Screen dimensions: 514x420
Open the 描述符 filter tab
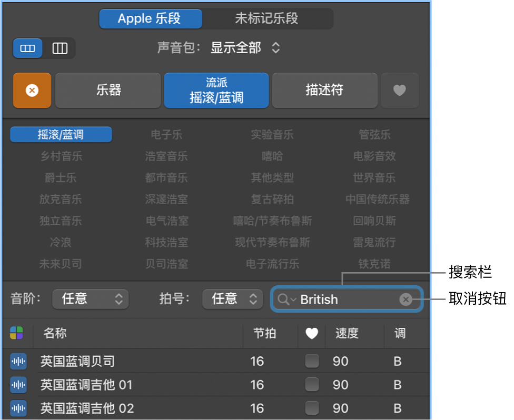(x=324, y=91)
